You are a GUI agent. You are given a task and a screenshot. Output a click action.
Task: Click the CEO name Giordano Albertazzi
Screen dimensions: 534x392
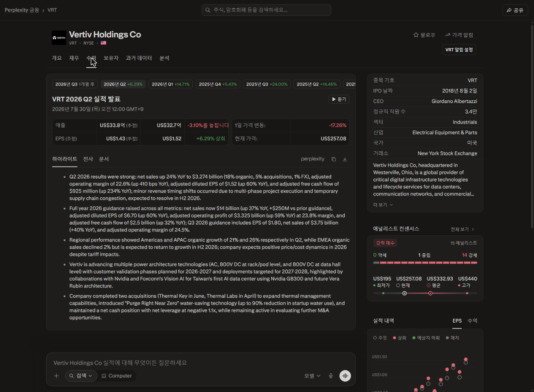click(454, 101)
